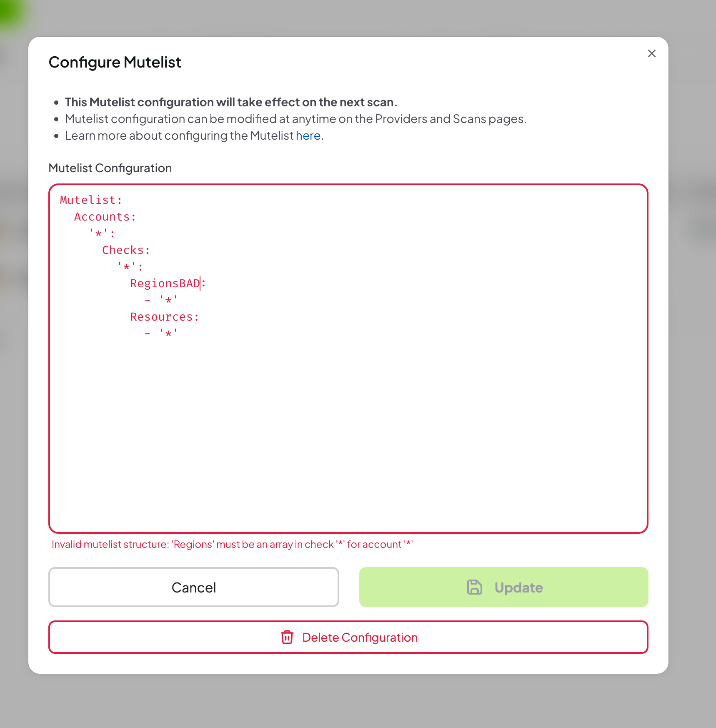The height and width of the screenshot is (728, 716).
Task: Click the trash icon beside Delete Configuration
Action: pyautogui.click(x=287, y=638)
